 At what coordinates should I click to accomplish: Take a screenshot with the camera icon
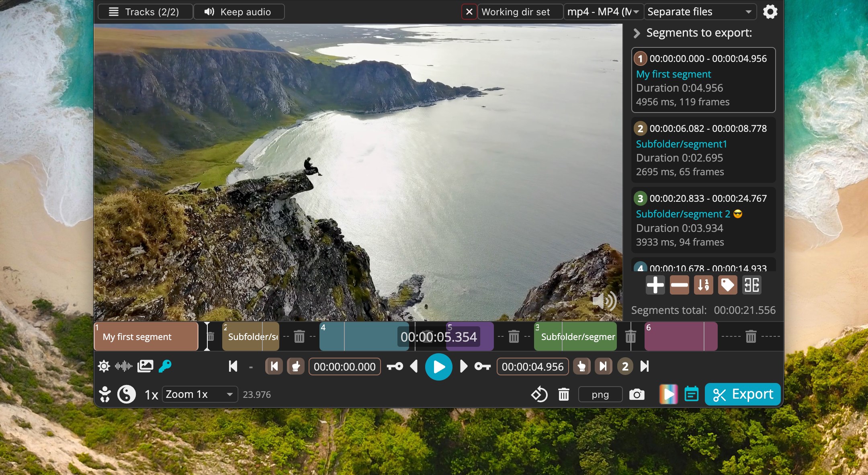637,394
